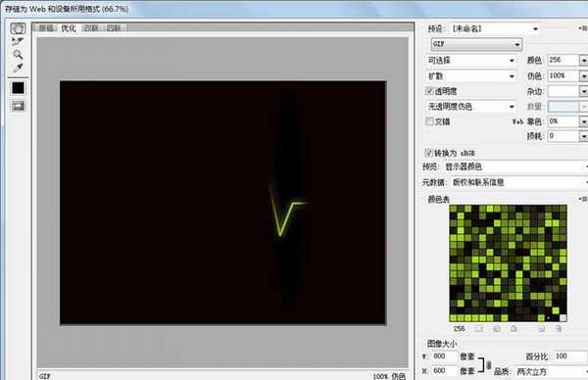The image size is (588, 380).
Task: Toggle 转换为 sRGB checkbox
Action: [429, 153]
